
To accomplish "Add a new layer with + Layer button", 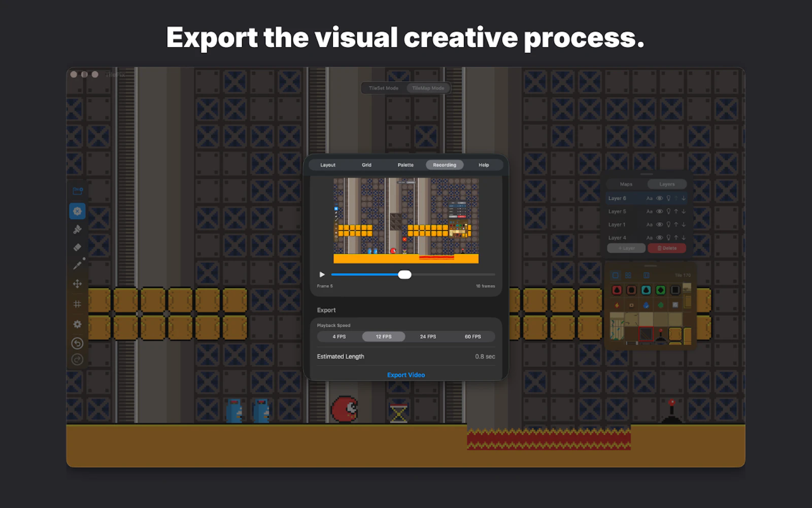I will click(x=626, y=248).
